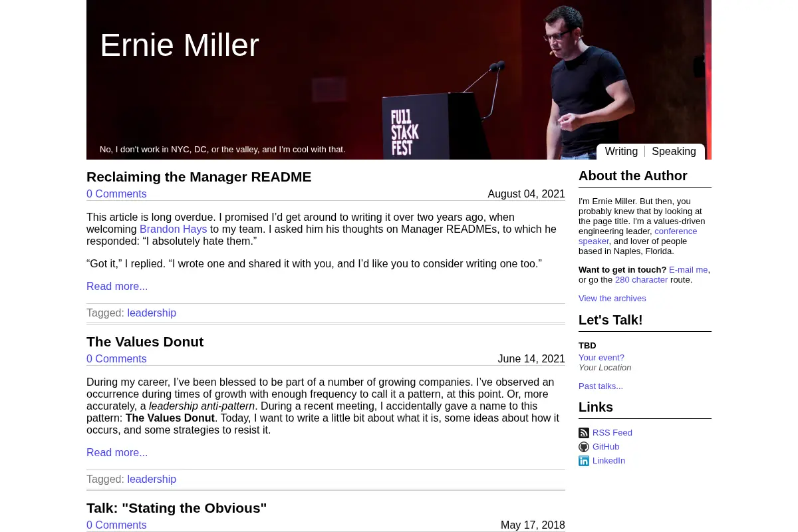798x532 pixels.
Task: Open leadership tag under Manager README
Action: (x=152, y=313)
